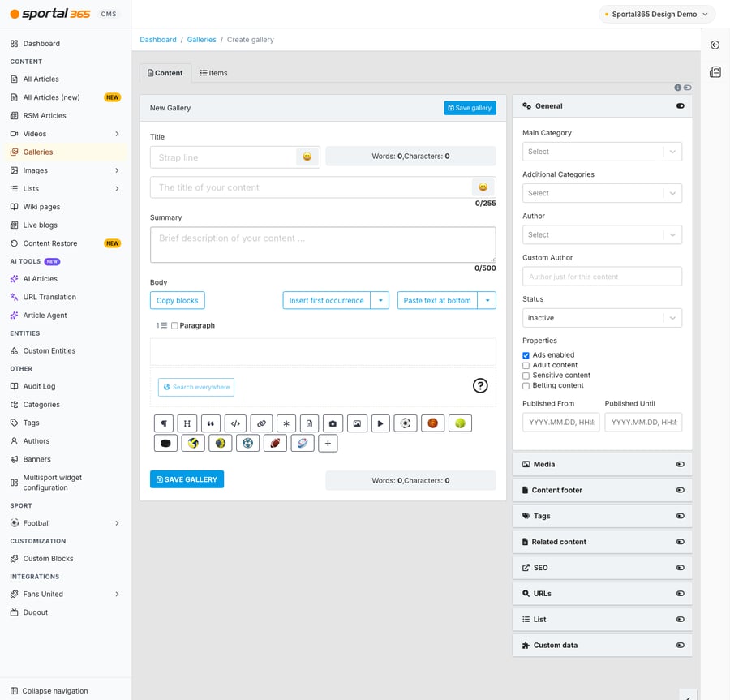Insert an image block

(x=357, y=423)
